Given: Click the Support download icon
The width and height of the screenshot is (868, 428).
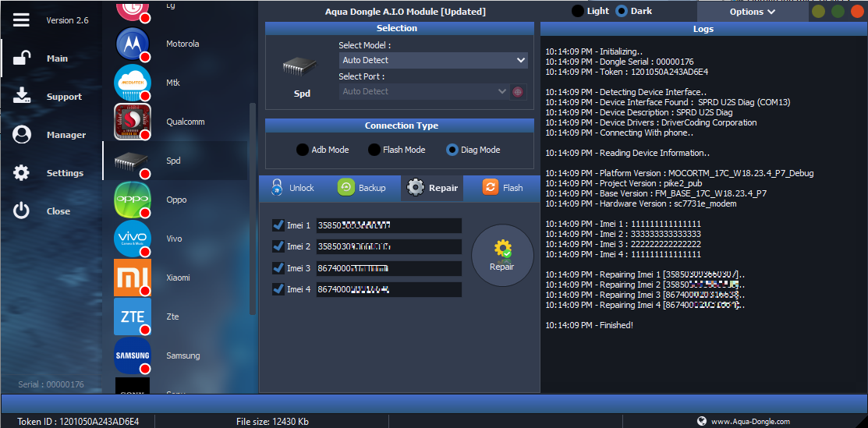Looking at the screenshot, I should coord(22,96).
